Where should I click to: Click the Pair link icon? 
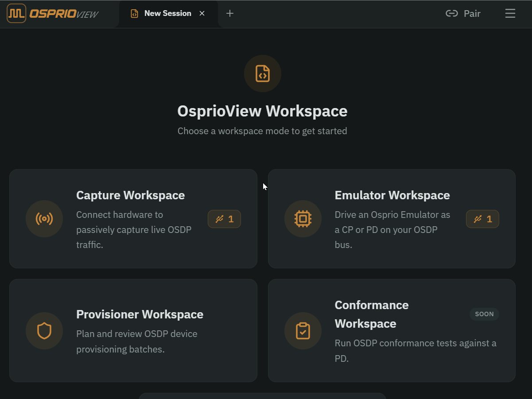(x=451, y=14)
